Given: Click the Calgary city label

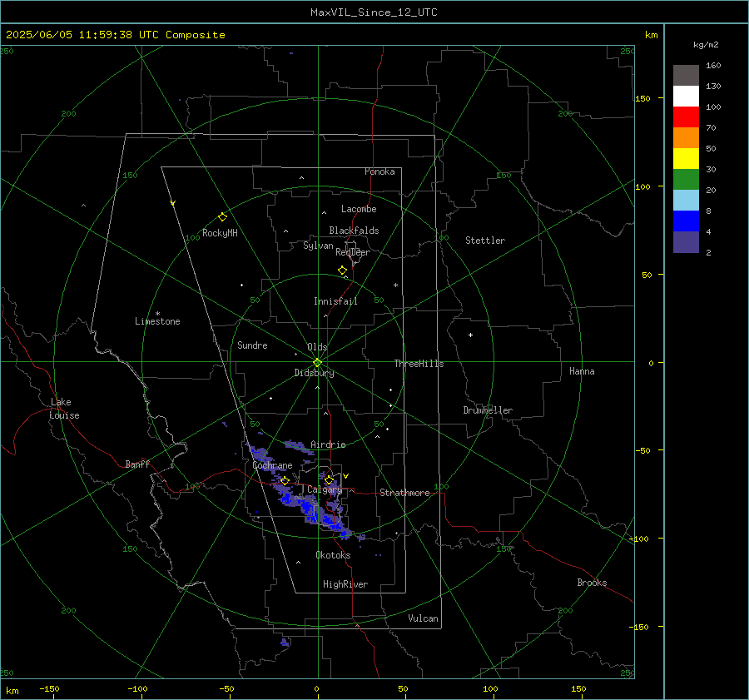Looking at the screenshot, I should coord(325,489).
